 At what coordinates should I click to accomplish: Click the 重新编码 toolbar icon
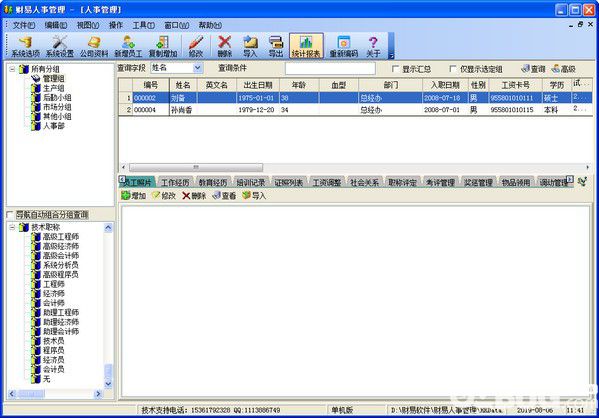pyautogui.click(x=343, y=46)
